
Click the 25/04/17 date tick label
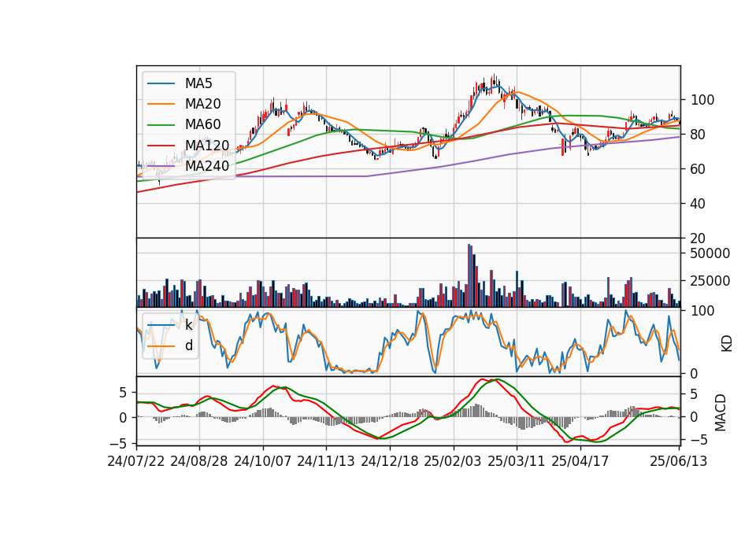(x=580, y=461)
